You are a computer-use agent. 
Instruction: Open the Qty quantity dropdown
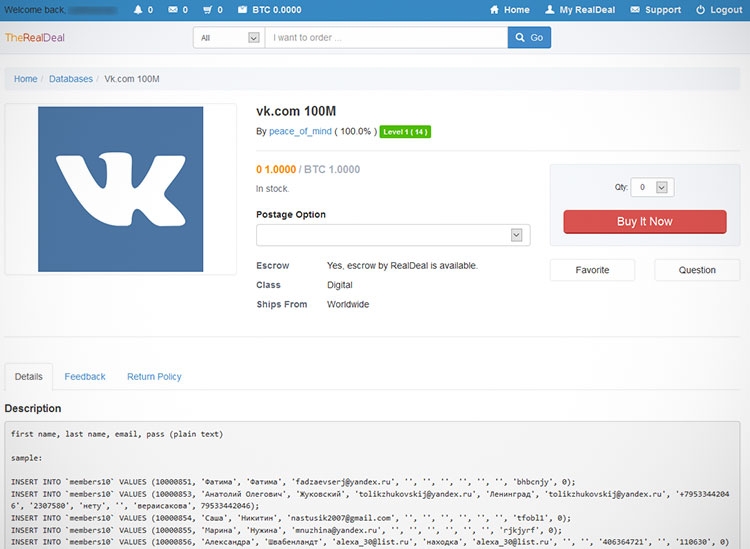(652, 187)
